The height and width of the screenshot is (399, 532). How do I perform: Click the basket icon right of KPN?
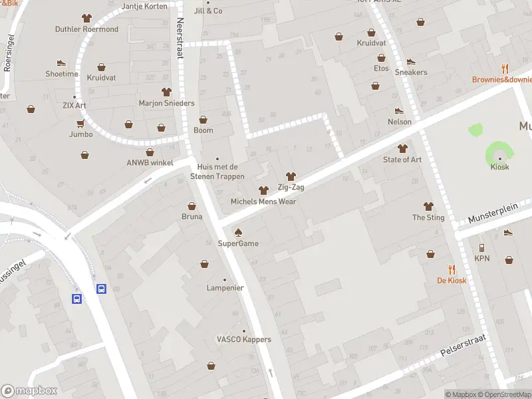(509, 260)
